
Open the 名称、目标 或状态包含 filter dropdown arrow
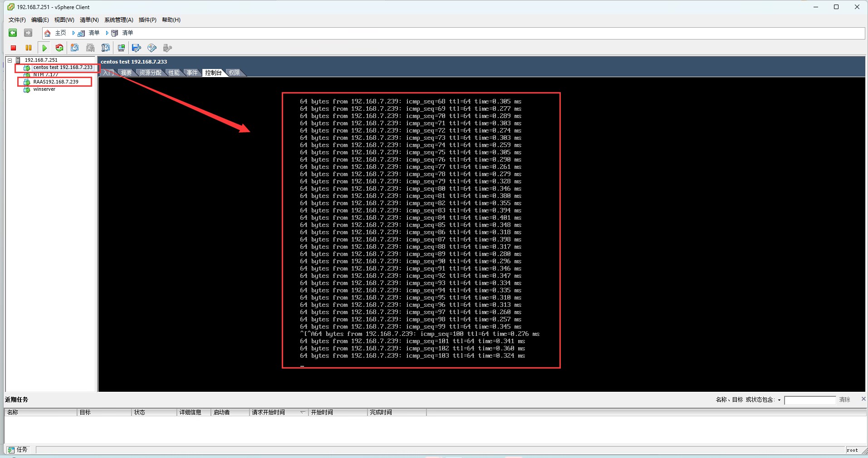click(779, 400)
